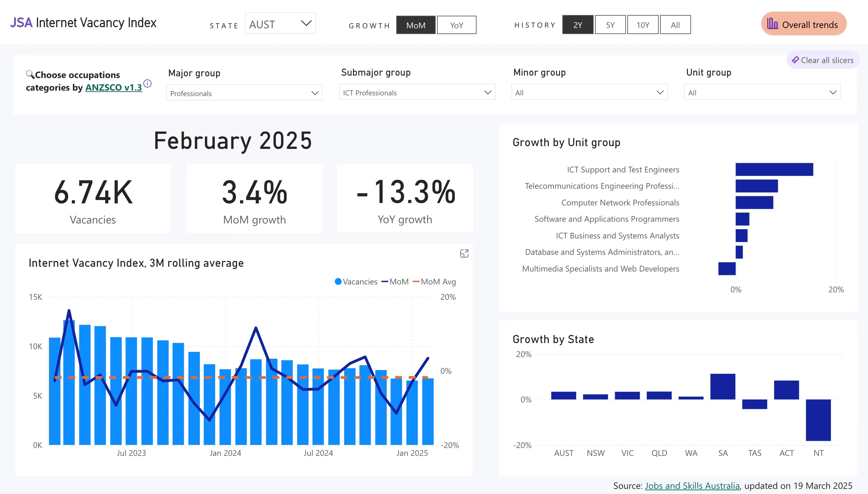Click the NT bar in Growth by State

818,420
